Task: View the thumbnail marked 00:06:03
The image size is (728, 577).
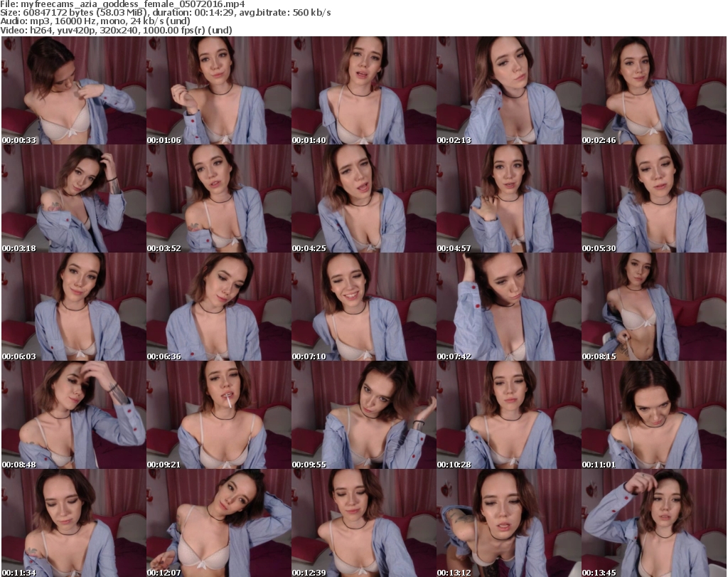Action: click(74, 307)
